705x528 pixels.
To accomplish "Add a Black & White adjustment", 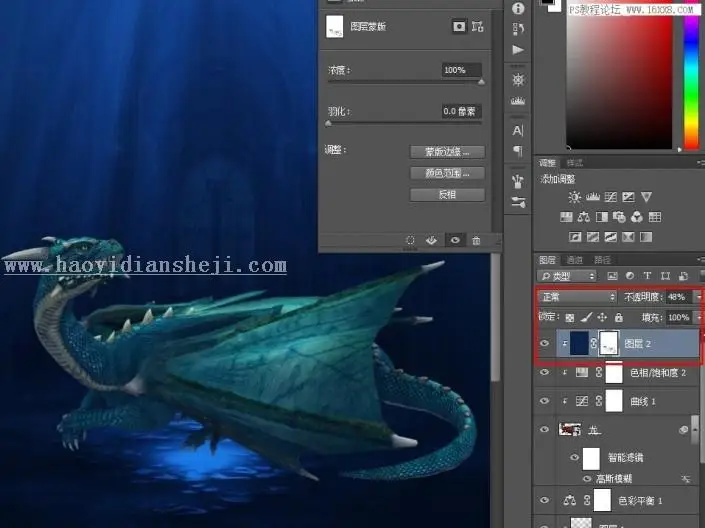I will coord(602,217).
